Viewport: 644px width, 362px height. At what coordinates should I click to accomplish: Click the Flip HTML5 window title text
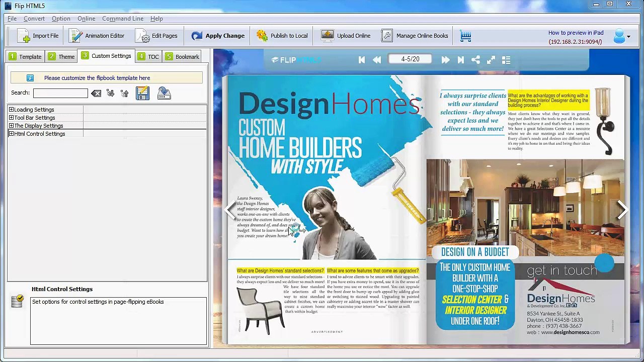(x=30, y=6)
